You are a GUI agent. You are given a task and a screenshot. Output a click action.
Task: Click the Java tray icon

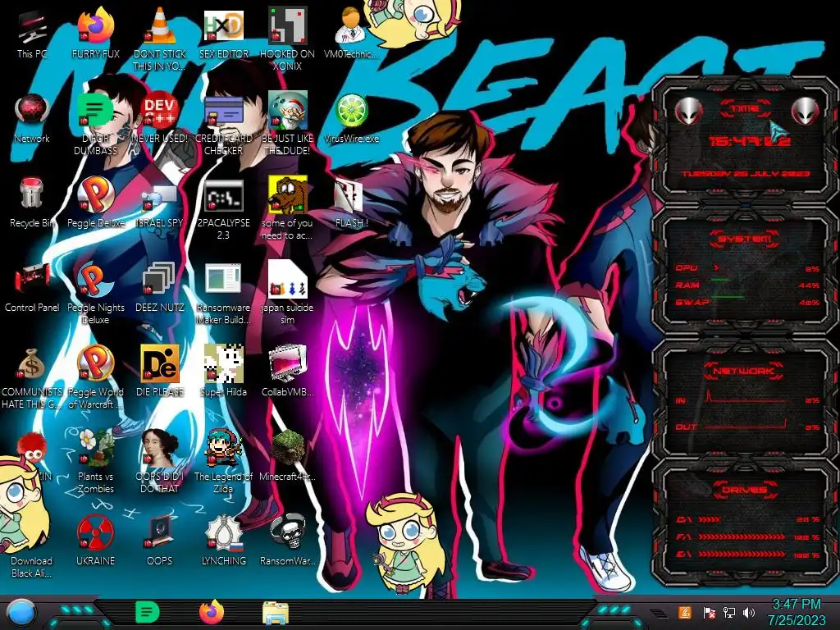point(685,612)
